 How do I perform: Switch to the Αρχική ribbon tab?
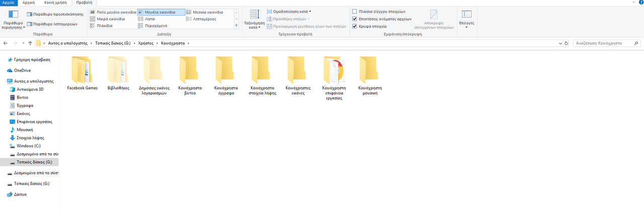point(29,3)
